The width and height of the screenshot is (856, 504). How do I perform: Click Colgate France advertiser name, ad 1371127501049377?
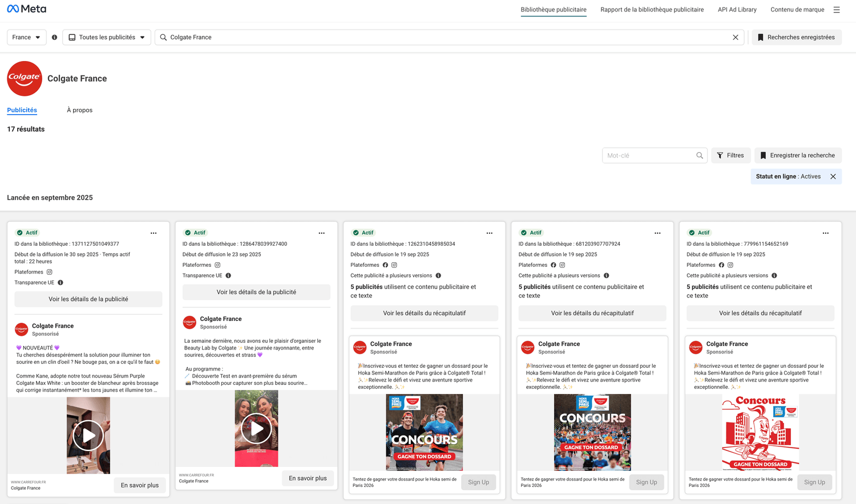click(53, 326)
